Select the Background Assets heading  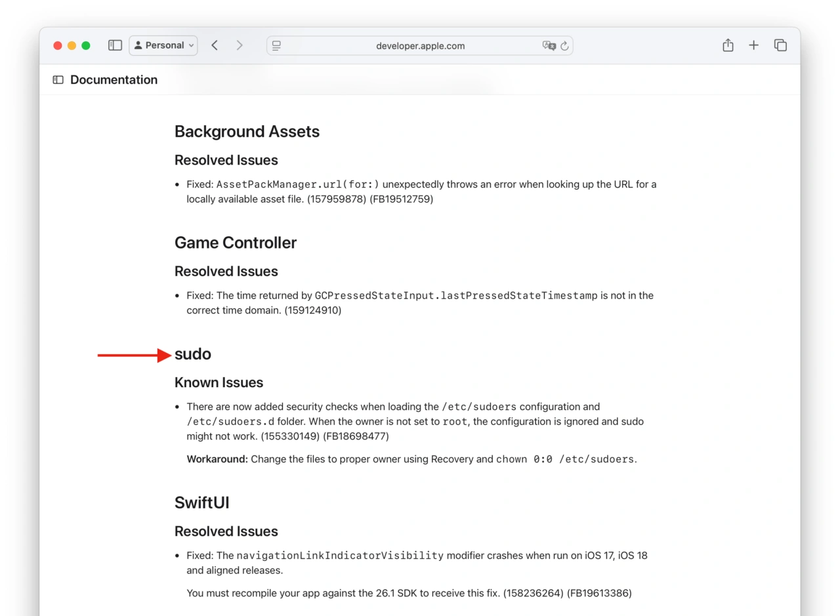click(x=247, y=131)
